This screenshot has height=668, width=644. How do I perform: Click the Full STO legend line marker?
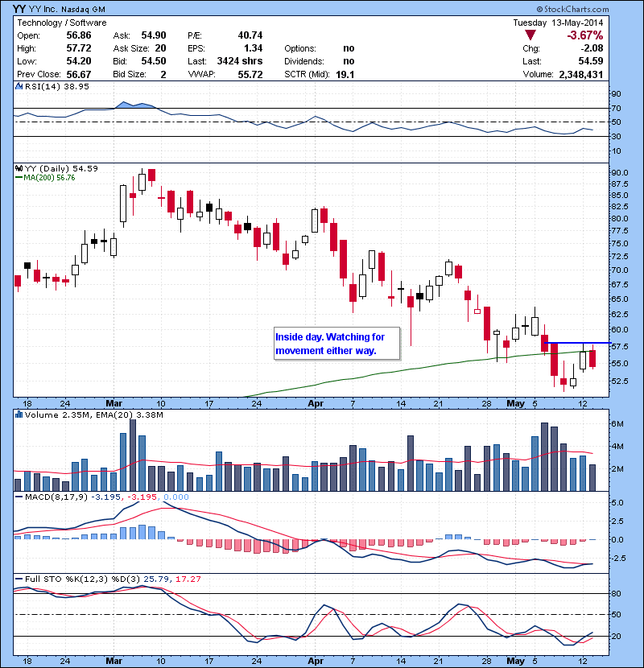pyautogui.click(x=19, y=579)
